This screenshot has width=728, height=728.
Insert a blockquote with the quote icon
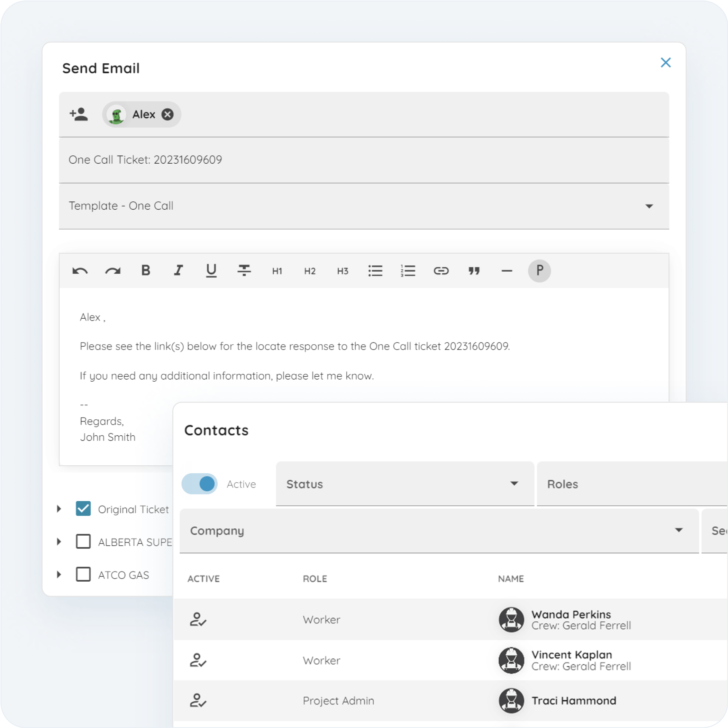pyautogui.click(x=474, y=271)
